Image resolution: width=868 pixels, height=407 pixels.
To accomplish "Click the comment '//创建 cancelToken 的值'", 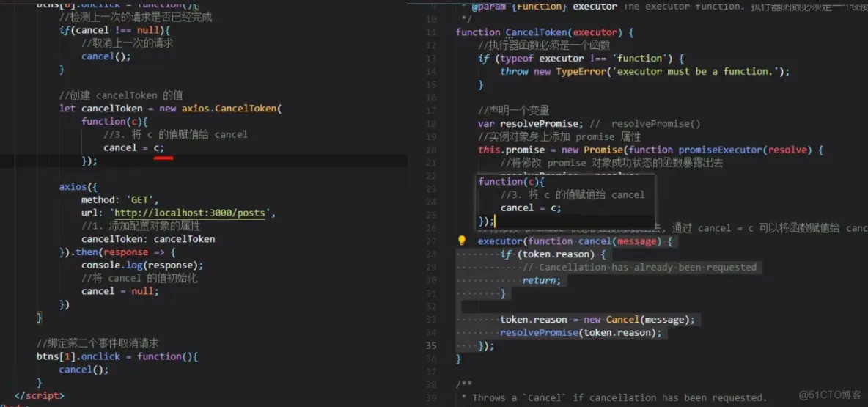I will 121,96.
